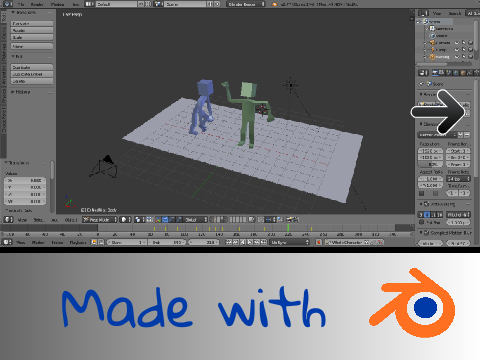The image size is (480, 360).
Task: Enable the rotate manipulator icon
Action: (172, 220)
